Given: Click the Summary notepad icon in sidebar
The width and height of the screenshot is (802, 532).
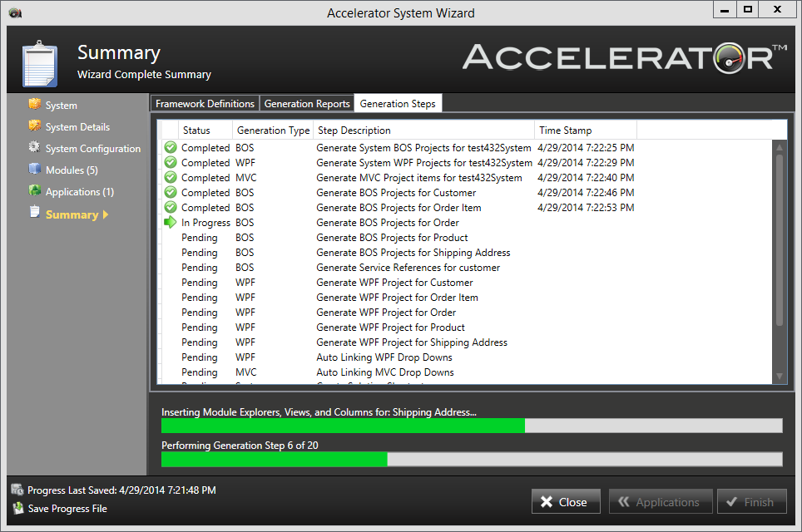Looking at the screenshot, I should (x=34, y=212).
